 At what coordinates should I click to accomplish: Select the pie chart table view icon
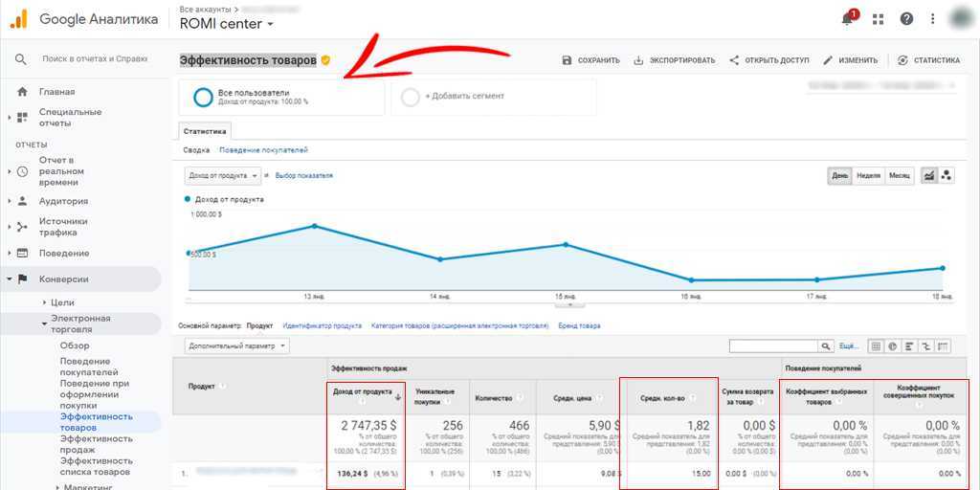[892, 345]
